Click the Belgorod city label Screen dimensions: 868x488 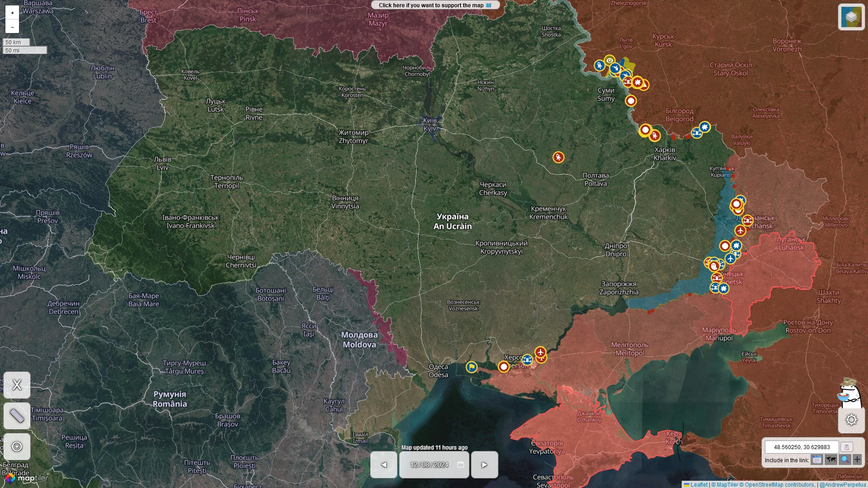679,115
